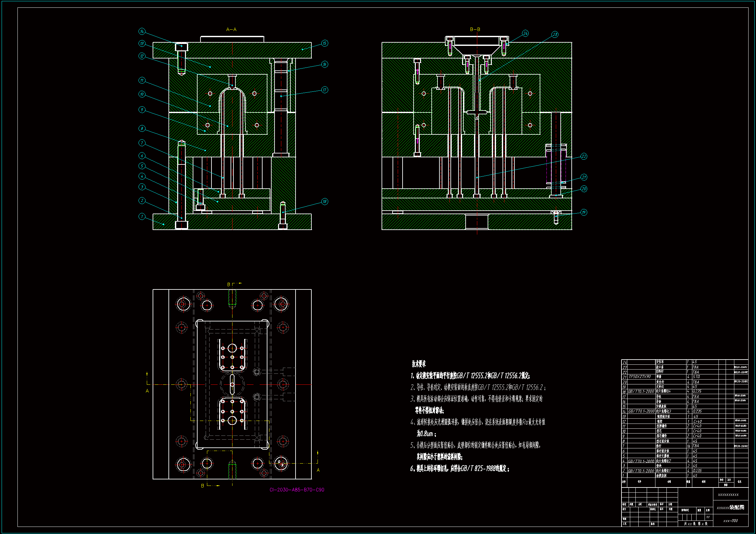Select part balloon number 19
756x534 pixels.
click(583, 212)
